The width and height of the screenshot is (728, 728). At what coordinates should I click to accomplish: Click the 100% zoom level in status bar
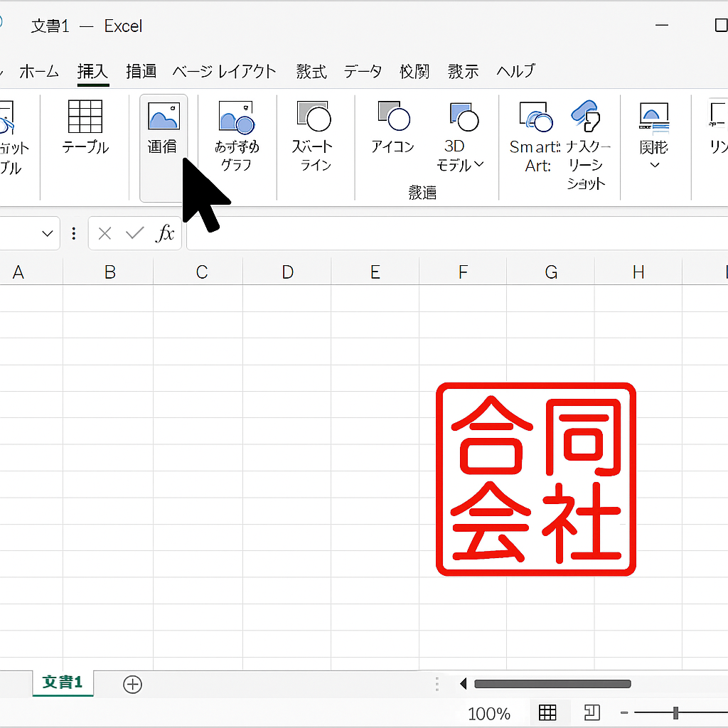(x=489, y=714)
